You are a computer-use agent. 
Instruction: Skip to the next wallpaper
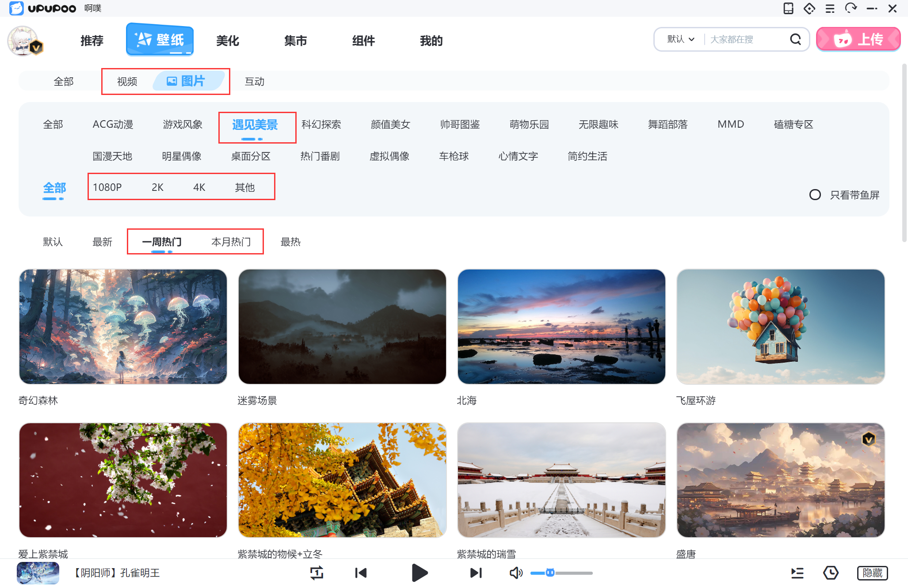pyautogui.click(x=476, y=573)
